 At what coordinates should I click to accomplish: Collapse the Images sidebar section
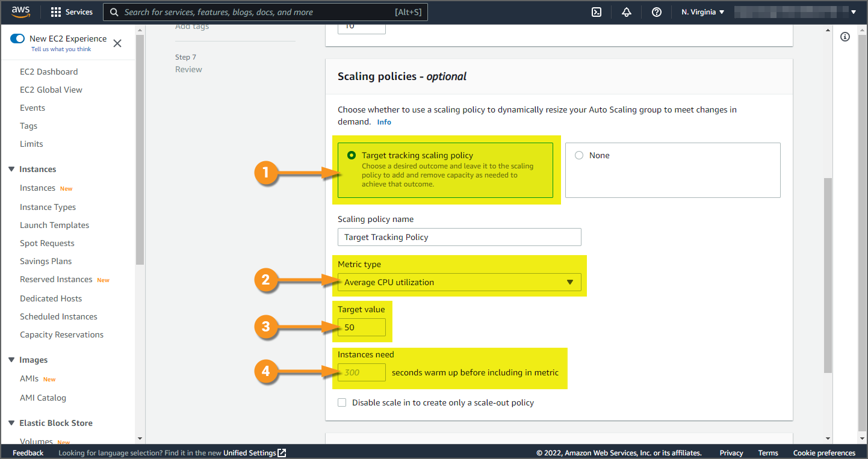[11, 360]
